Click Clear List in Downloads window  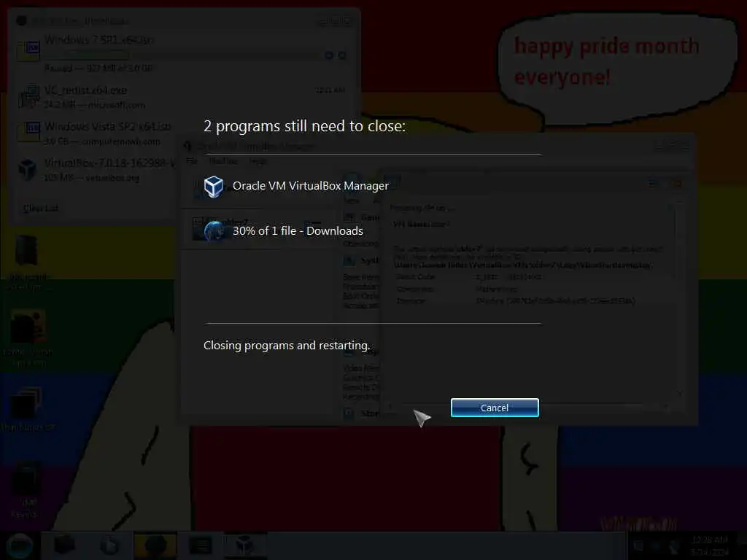click(x=41, y=208)
